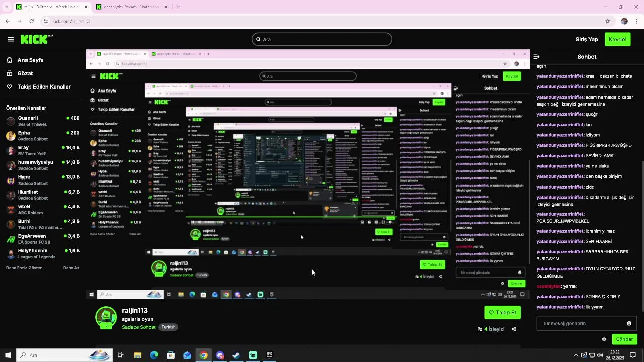Follow the channel with Takip Et

(x=502, y=312)
